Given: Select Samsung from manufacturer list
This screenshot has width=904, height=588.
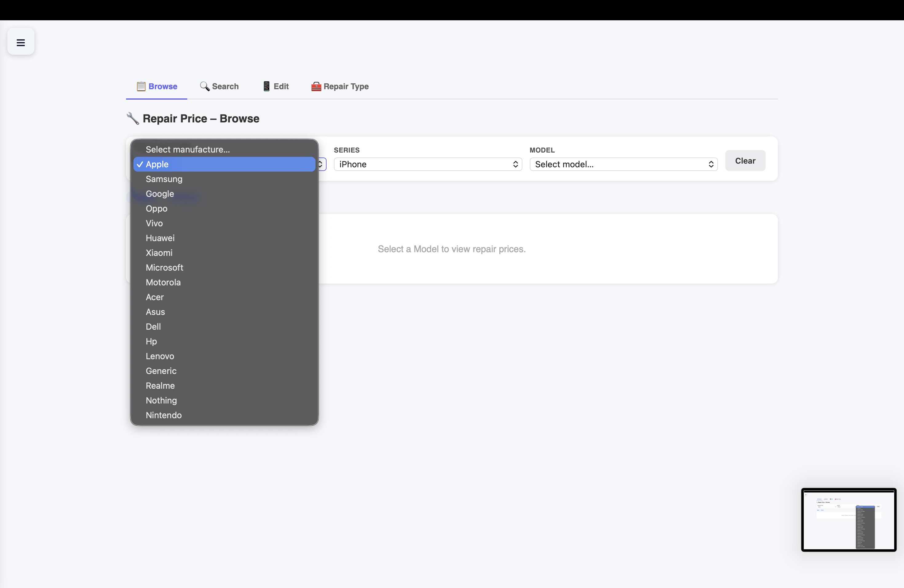Looking at the screenshot, I should [x=224, y=179].
